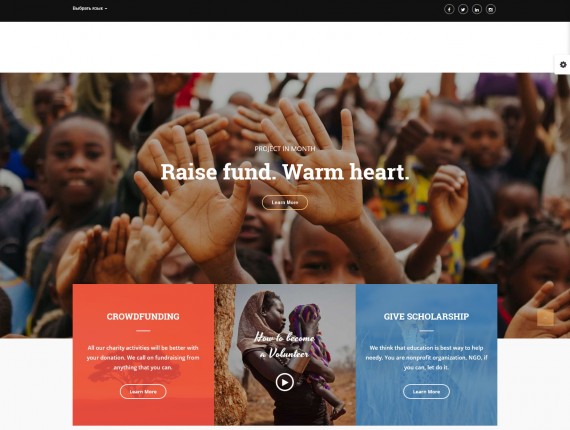Open the LinkedIn social link icon

click(x=477, y=9)
